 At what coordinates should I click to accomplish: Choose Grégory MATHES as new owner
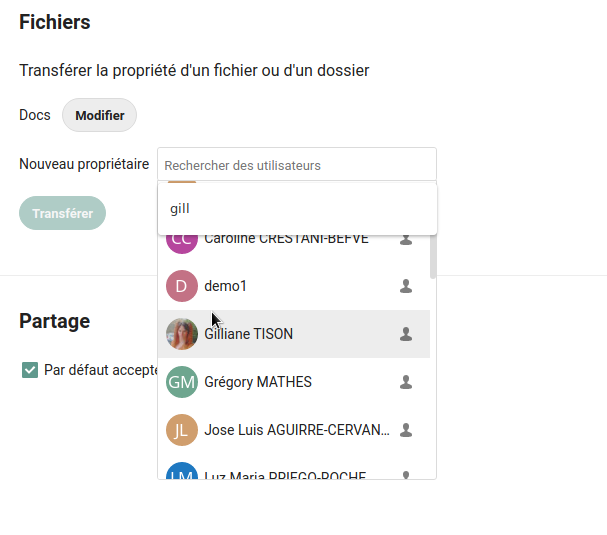tap(258, 382)
